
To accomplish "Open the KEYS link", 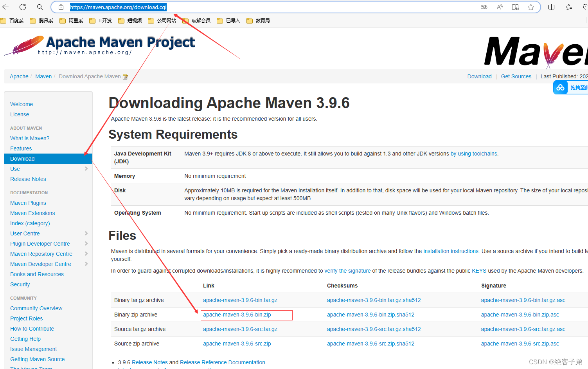I will 479,271.
